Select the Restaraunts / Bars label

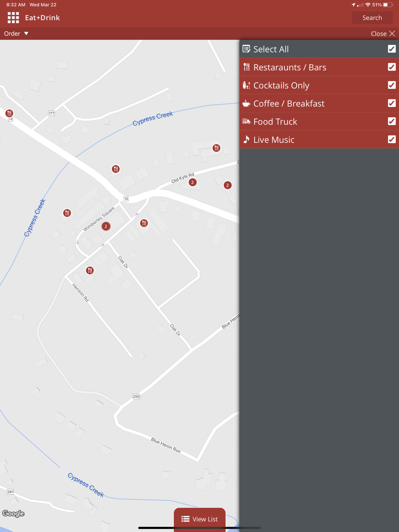[290, 67]
